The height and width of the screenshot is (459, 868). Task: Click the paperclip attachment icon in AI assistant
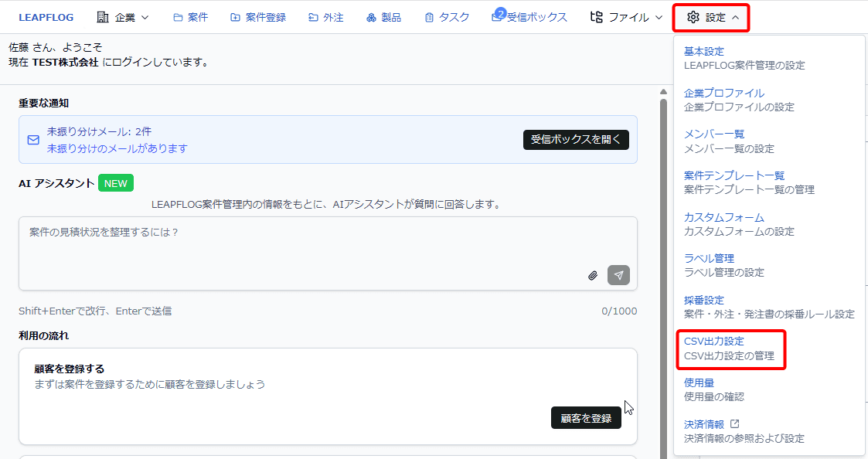pos(593,274)
